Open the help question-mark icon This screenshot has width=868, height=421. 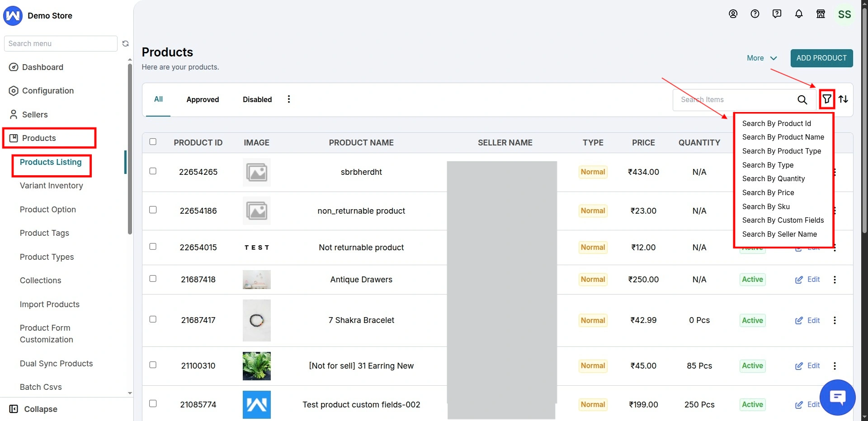755,14
